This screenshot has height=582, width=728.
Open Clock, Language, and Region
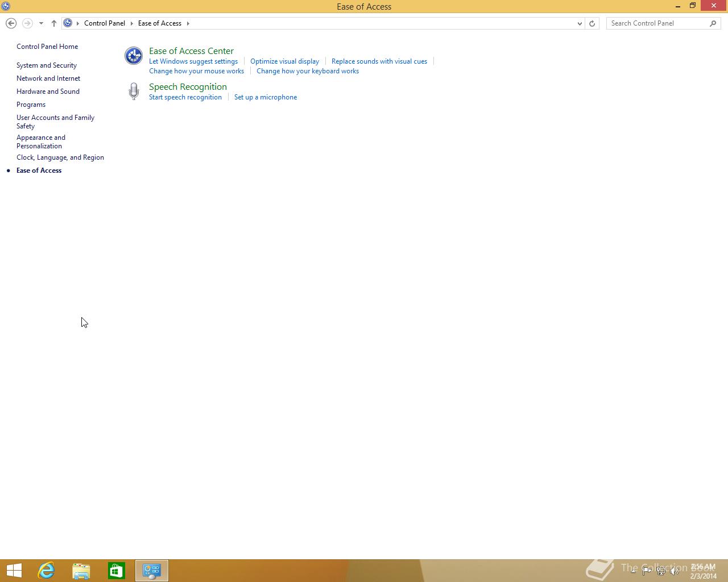60,157
